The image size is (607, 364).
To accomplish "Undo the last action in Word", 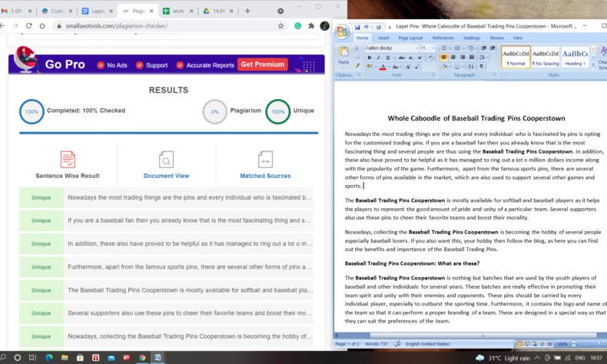I will [366, 27].
